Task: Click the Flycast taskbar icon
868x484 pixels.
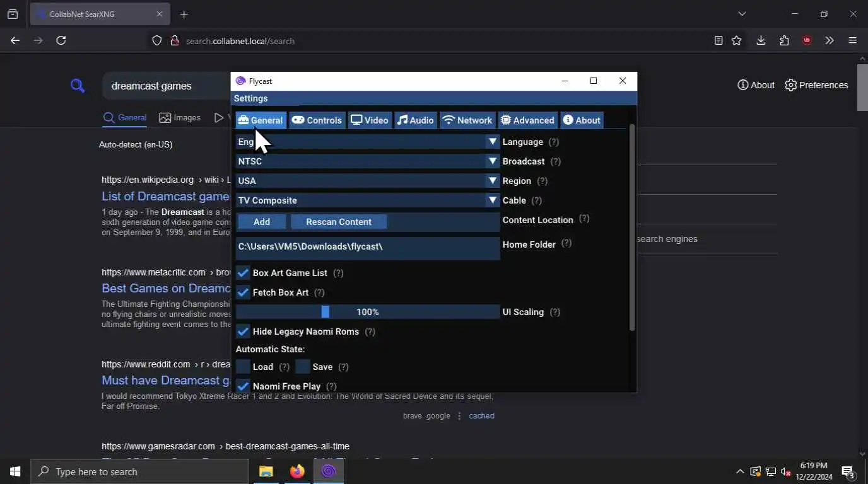Action: pos(328,471)
